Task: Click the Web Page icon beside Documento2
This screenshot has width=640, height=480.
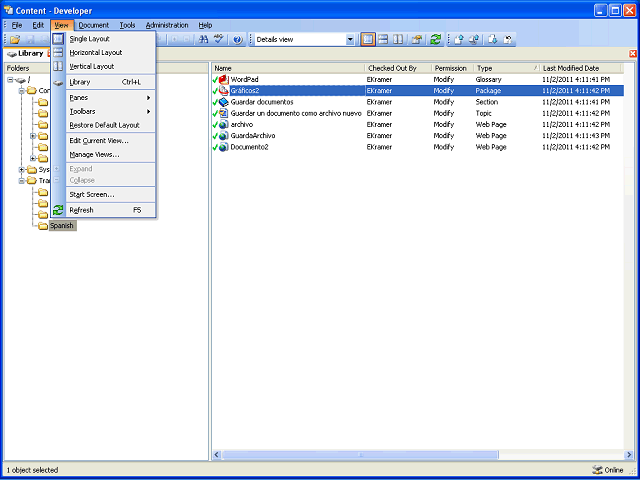Action: coord(223,147)
